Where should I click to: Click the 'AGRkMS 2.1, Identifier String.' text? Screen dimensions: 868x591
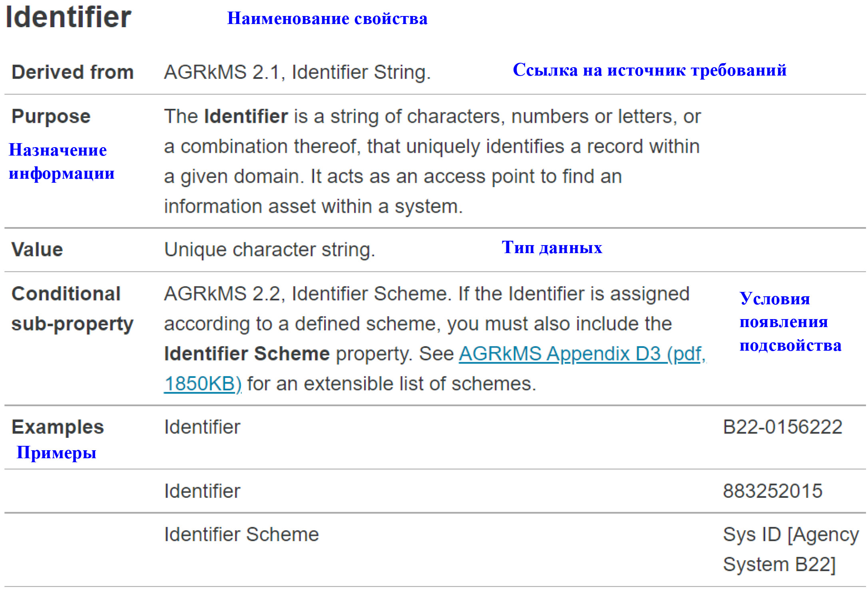[297, 72]
